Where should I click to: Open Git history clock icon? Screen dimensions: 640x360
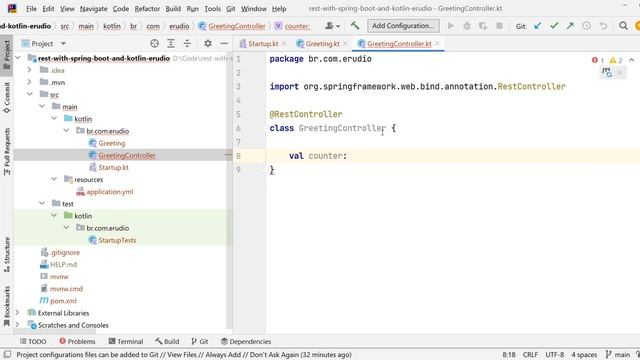click(x=587, y=26)
